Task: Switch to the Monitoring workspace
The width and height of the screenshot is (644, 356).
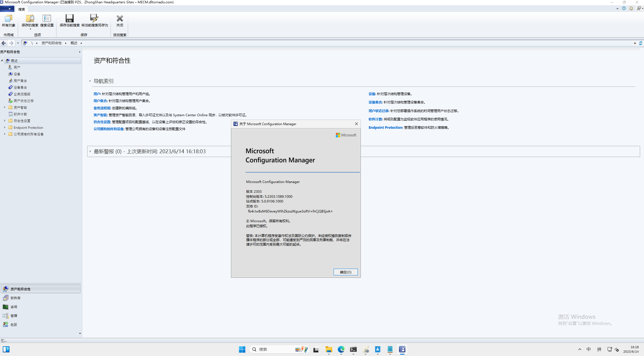Action: click(x=14, y=307)
